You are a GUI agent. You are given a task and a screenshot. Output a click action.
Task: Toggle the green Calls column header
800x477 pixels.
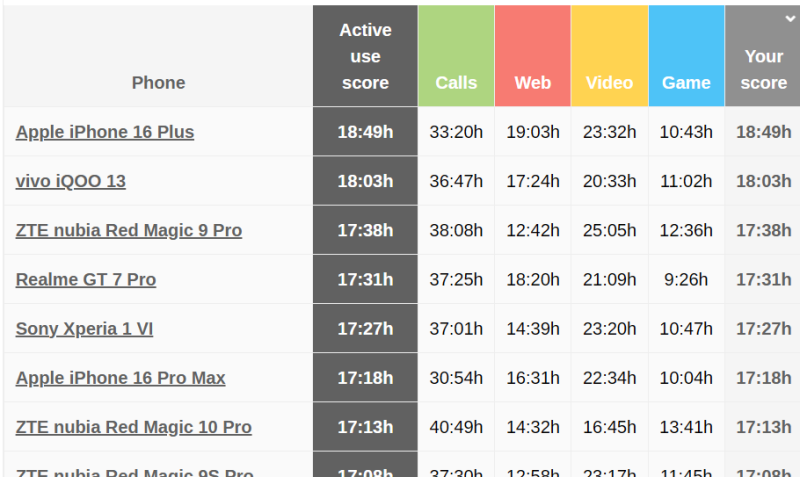click(456, 56)
